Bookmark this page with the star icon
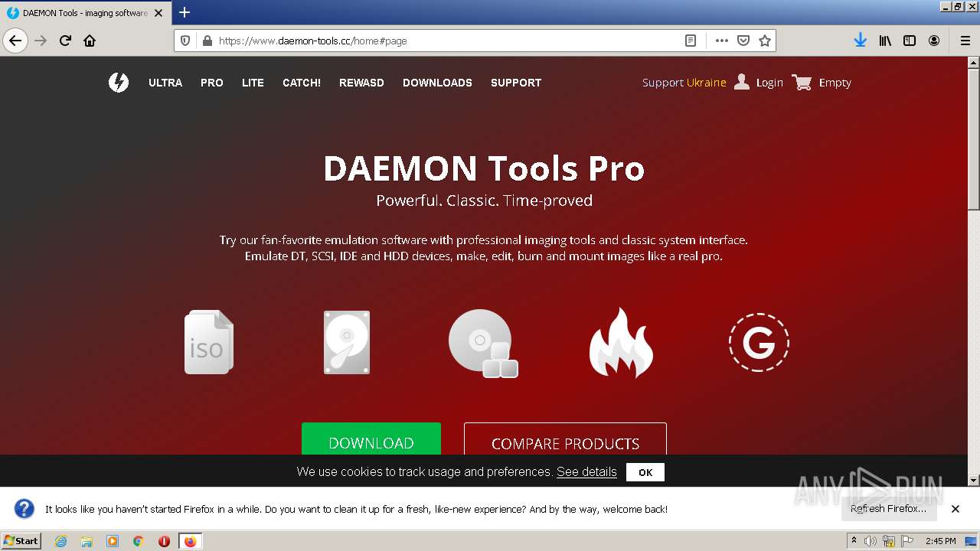Screen dimensions: 980x551 [764, 41]
